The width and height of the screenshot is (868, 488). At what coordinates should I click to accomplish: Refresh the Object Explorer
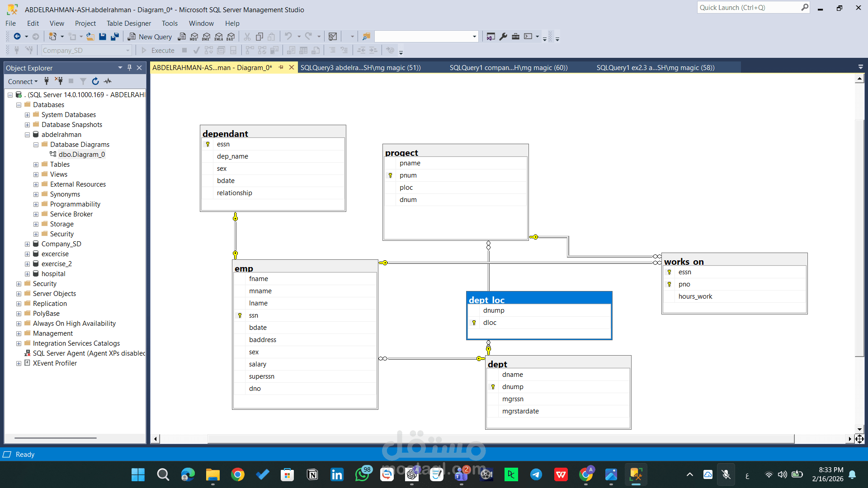pos(95,81)
